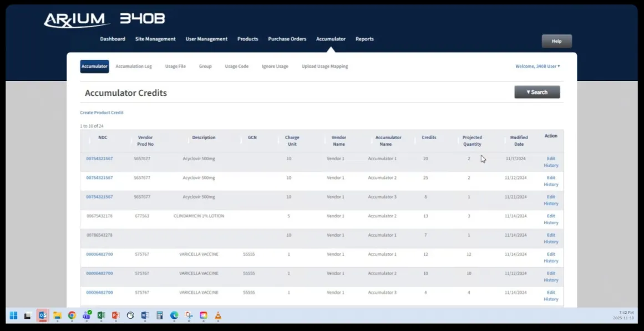
Task: Open Microsoft Teams in the taskbar
Action: [87, 315]
